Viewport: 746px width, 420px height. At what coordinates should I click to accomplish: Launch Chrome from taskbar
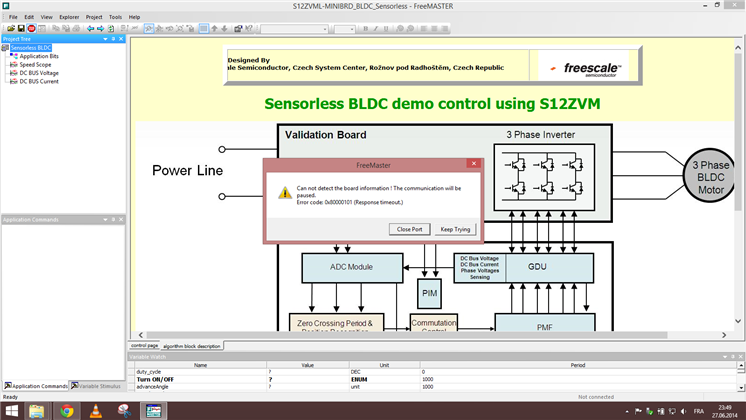(x=67, y=411)
